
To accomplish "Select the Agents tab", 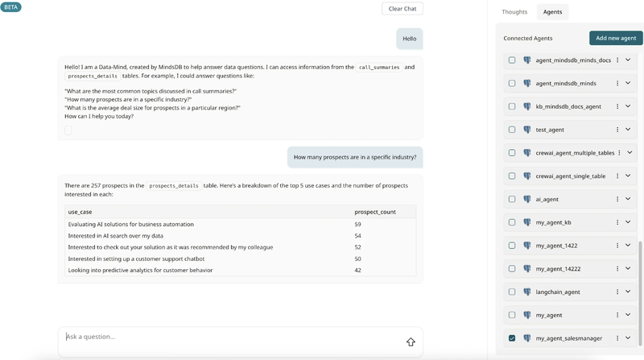I will coord(552,12).
